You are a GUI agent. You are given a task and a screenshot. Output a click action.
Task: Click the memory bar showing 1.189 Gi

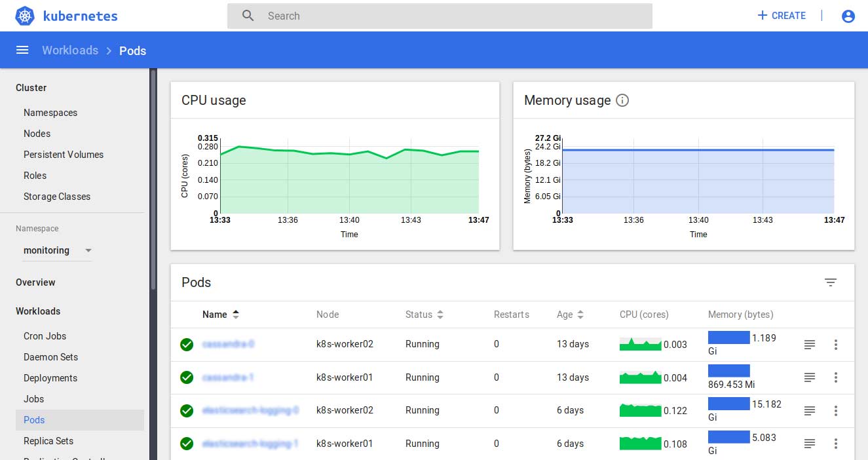click(x=728, y=337)
